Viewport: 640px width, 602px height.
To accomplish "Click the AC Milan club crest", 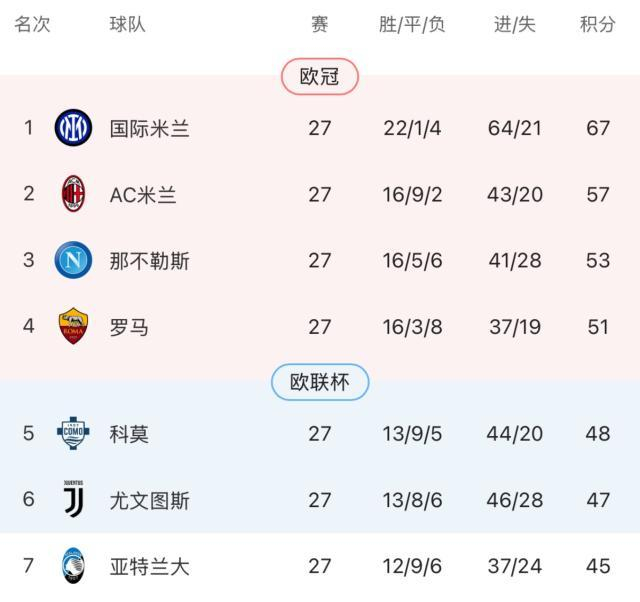I will 74,194.
